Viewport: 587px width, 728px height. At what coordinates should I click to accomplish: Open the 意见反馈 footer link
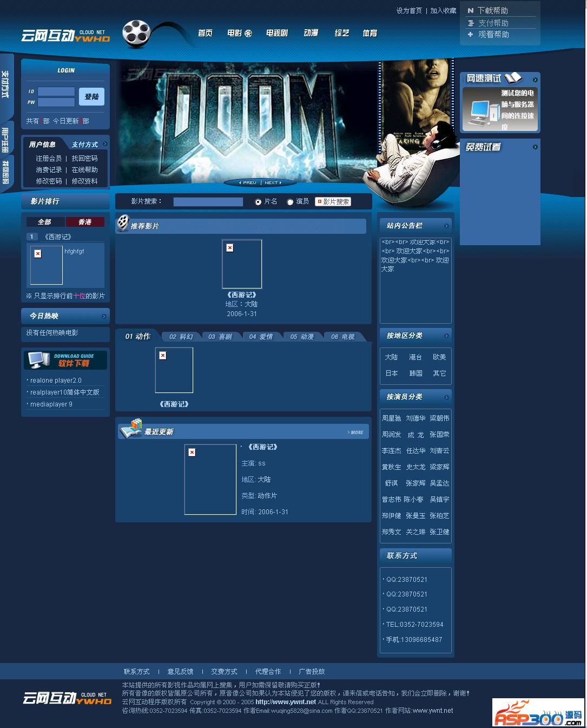point(180,672)
